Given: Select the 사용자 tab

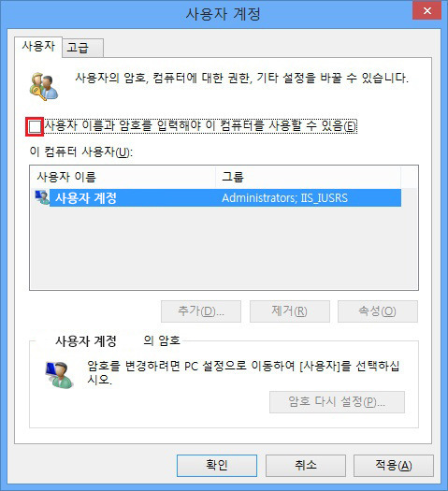Looking at the screenshot, I should (x=38, y=47).
